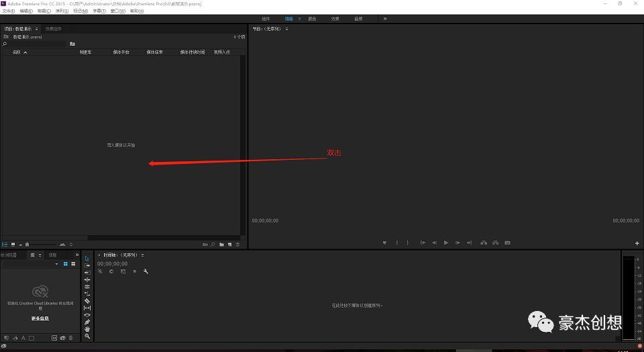The image size is (644, 352).
Task: Click the Add Marker icon in Program monitor
Action: (x=384, y=243)
